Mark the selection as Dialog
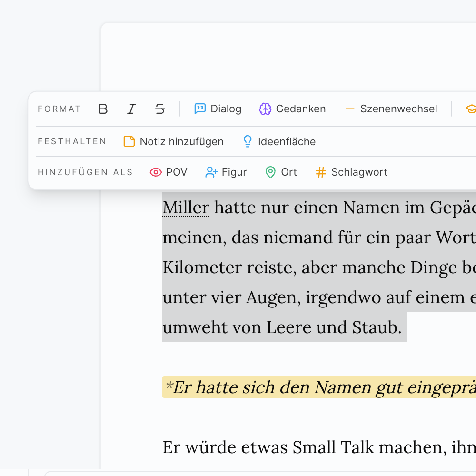This screenshot has width=476, height=476. (x=218, y=109)
